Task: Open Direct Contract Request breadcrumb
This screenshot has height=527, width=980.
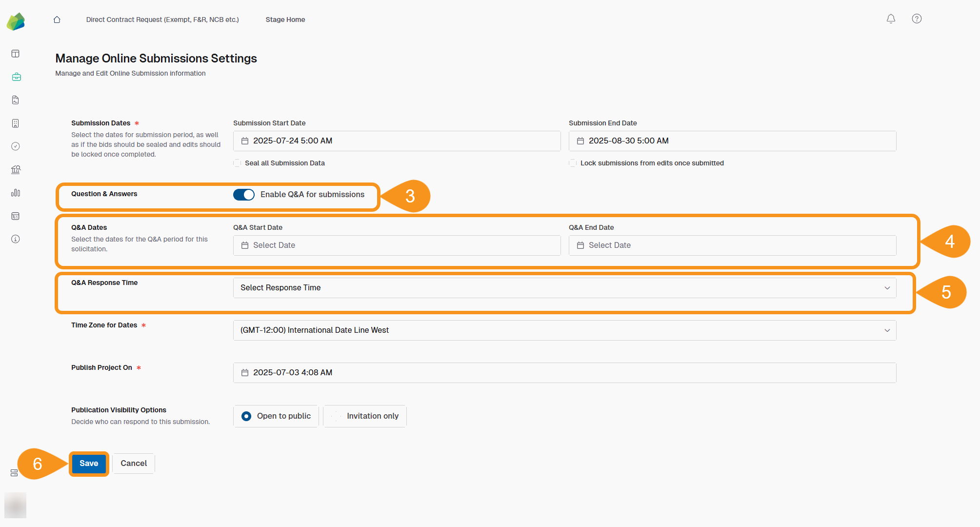Action: pyautogui.click(x=162, y=20)
